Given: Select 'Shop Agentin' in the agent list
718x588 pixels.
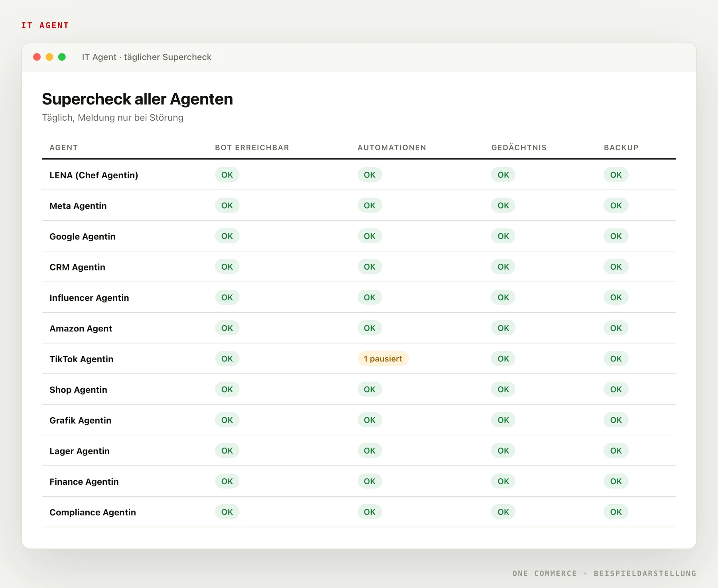Looking at the screenshot, I should [x=79, y=390].
